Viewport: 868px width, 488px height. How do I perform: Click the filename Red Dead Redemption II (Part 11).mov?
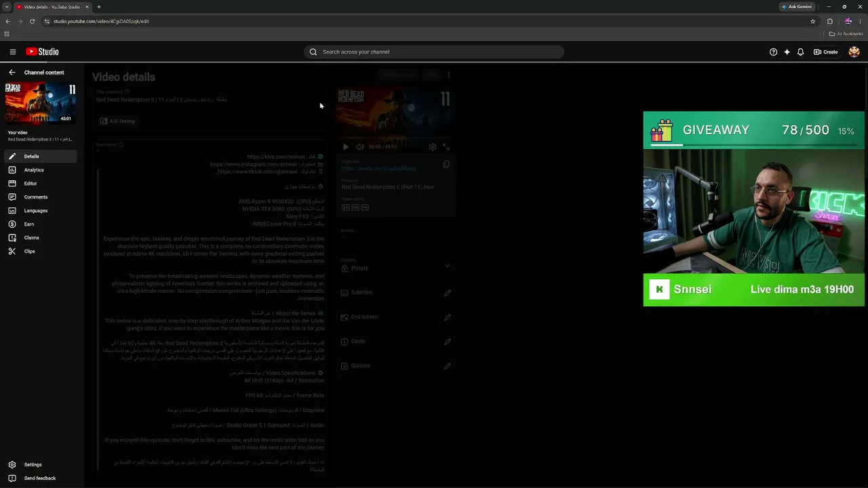point(388,187)
